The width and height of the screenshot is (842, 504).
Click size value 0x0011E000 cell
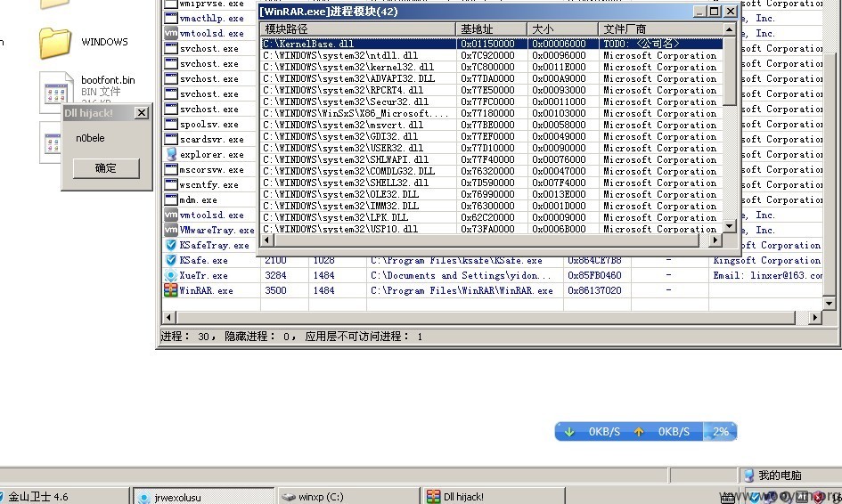pyautogui.click(x=559, y=67)
